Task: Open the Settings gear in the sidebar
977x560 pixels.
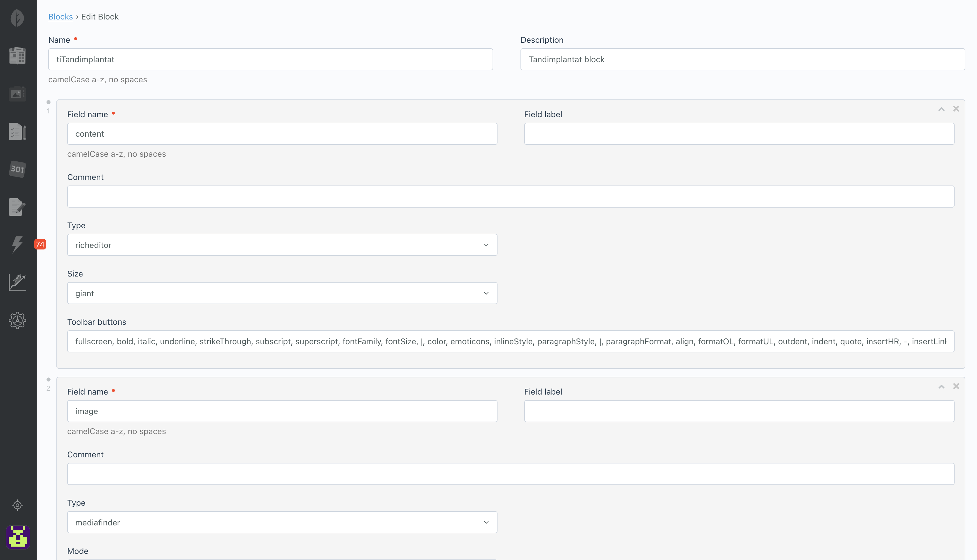Action: [17, 320]
